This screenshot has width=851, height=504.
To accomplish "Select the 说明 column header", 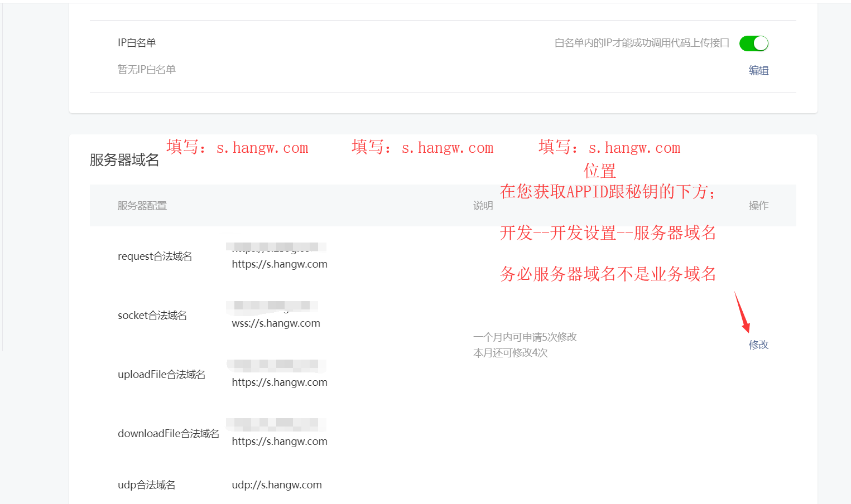I will pyautogui.click(x=483, y=206).
